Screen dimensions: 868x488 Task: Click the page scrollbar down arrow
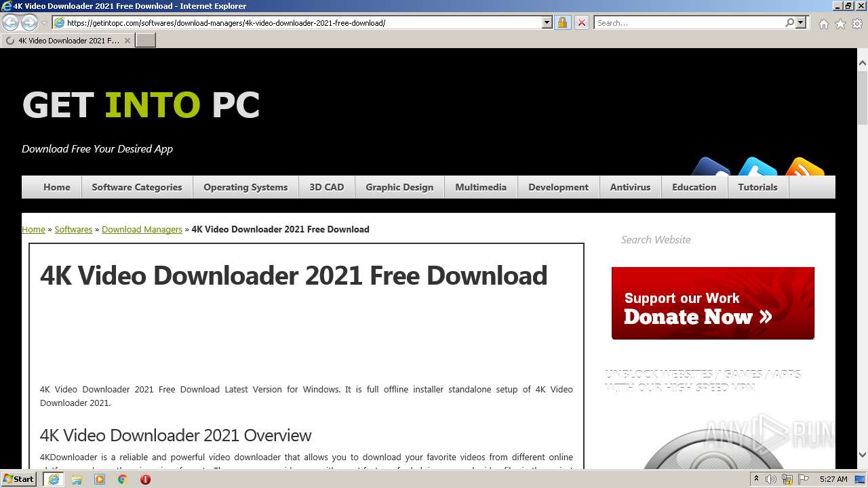(862, 454)
